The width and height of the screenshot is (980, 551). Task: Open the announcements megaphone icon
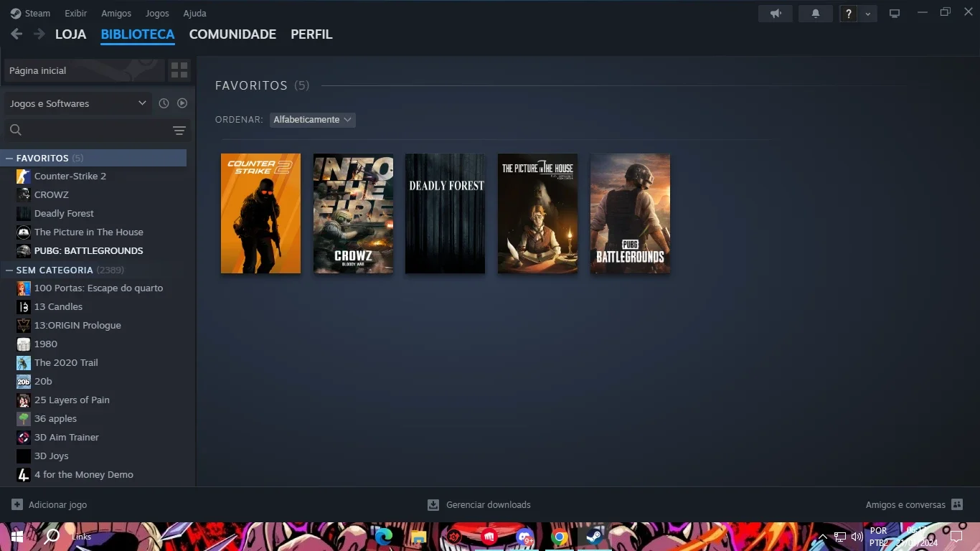click(776, 14)
